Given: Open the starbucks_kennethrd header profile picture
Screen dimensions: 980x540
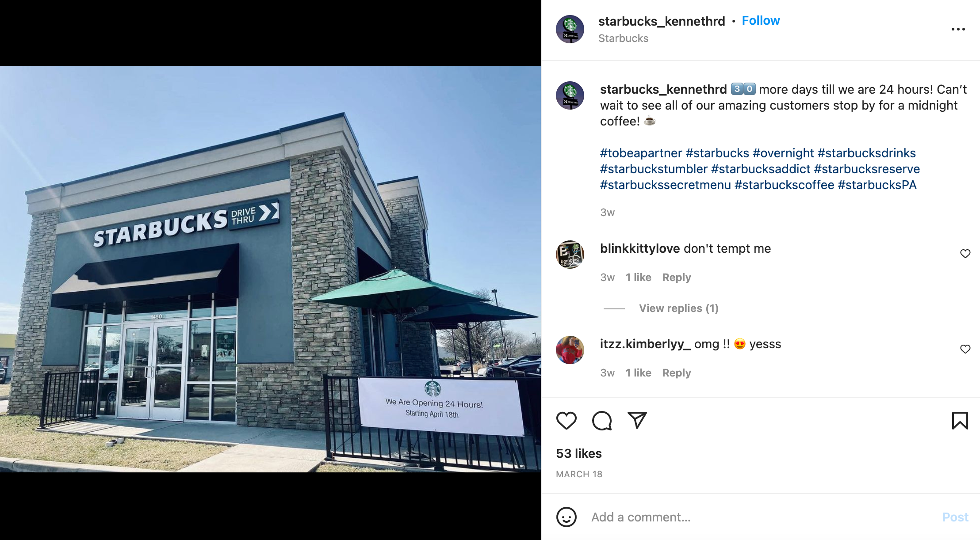Looking at the screenshot, I should (570, 29).
